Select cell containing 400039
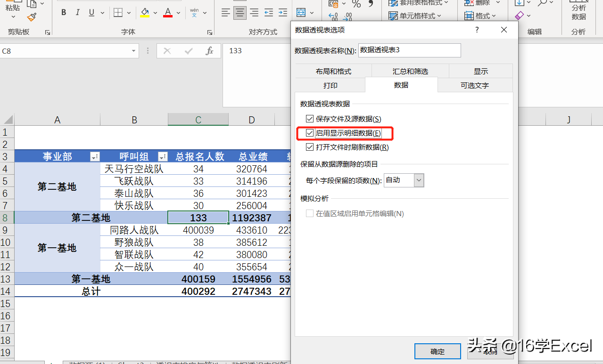The image size is (603, 364). tap(198, 230)
